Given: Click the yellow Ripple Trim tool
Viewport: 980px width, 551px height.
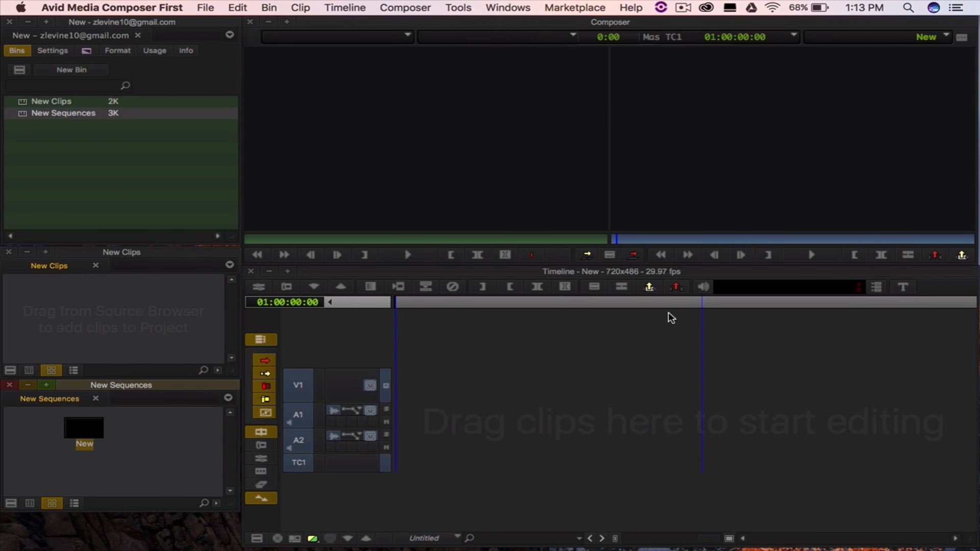Looking at the screenshot, I should coord(264,399).
